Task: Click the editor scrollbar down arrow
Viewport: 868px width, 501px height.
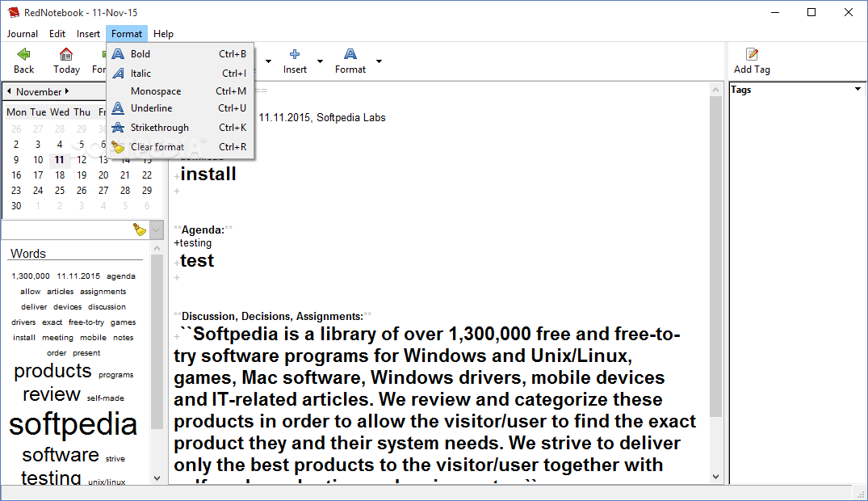Action: click(x=715, y=477)
